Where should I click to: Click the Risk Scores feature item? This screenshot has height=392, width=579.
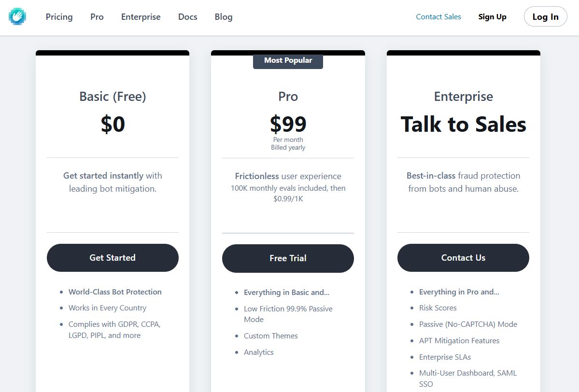click(x=438, y=308)
